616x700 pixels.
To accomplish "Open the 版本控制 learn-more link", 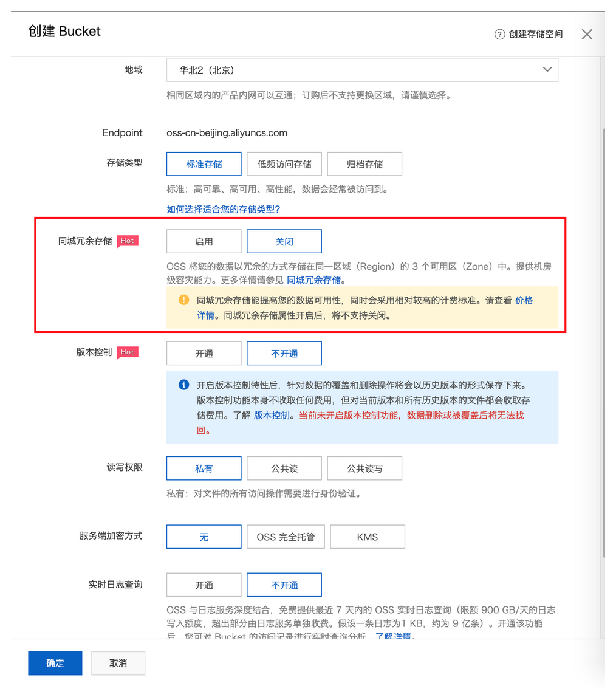I will (x=272, y=415).
